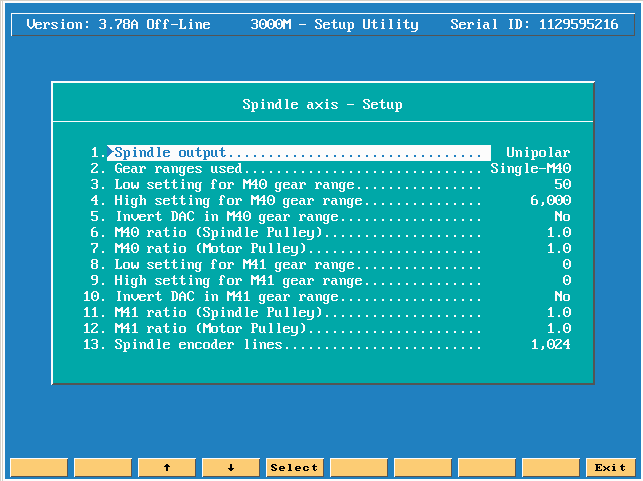Select Spindle encoder lines row
The width and height of the screenshot is (643, 481).
pyautogui.click(x=327, y=344)
